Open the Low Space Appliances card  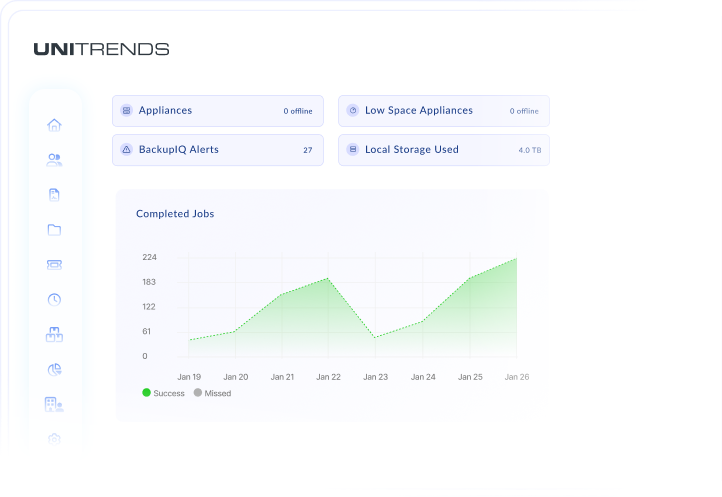[x=444, y=111]
